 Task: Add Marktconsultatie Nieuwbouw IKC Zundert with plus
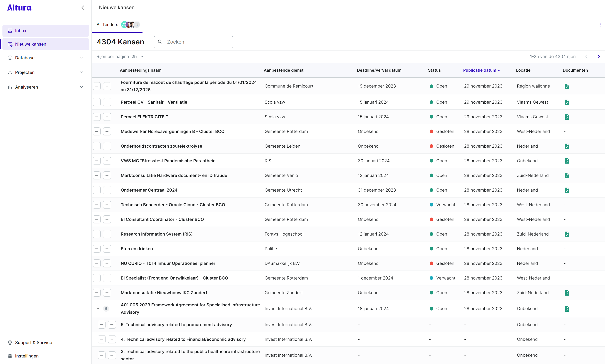click(107, 293)
